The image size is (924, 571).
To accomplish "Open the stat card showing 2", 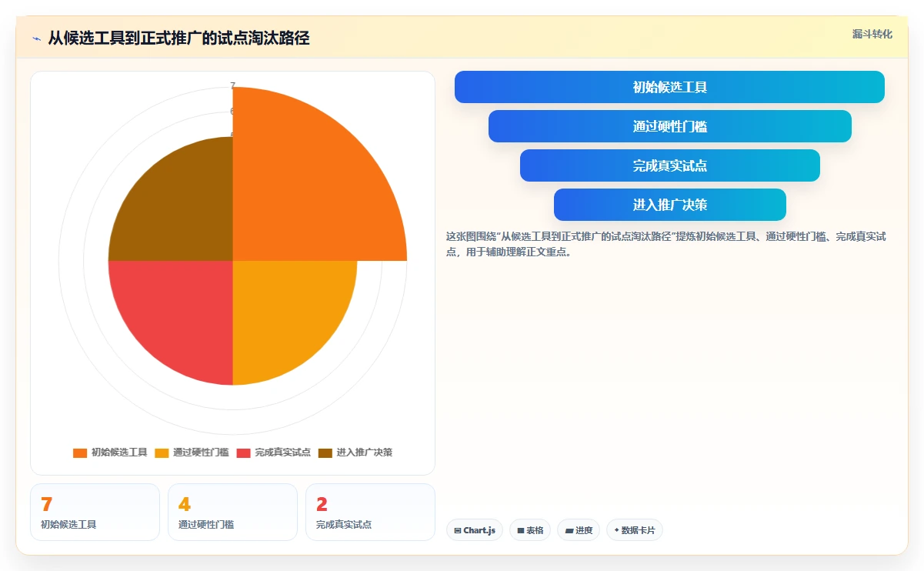I will pyautogui.click(x=370, y=512).
